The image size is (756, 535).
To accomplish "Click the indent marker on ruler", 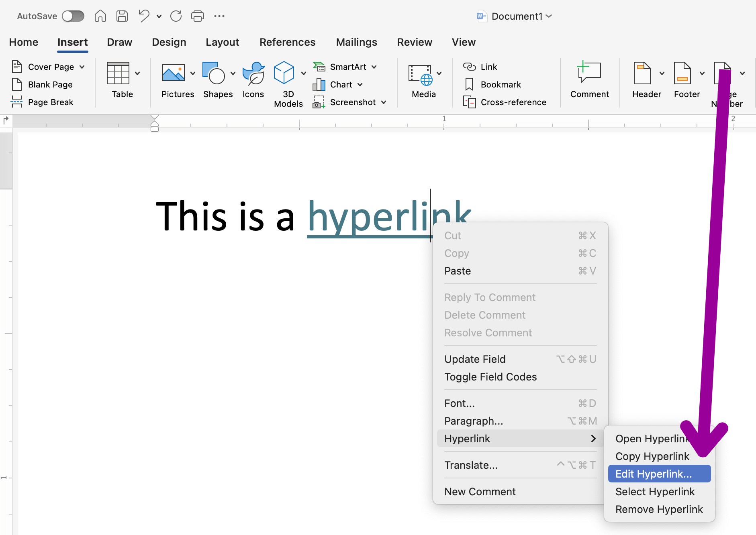I will click(155, 123).
